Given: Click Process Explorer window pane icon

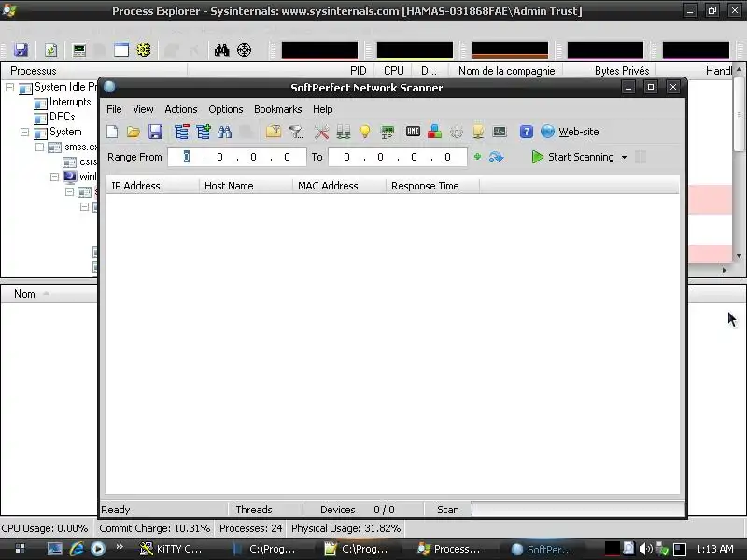Looking at the screenshot, I should coord(121,50).
